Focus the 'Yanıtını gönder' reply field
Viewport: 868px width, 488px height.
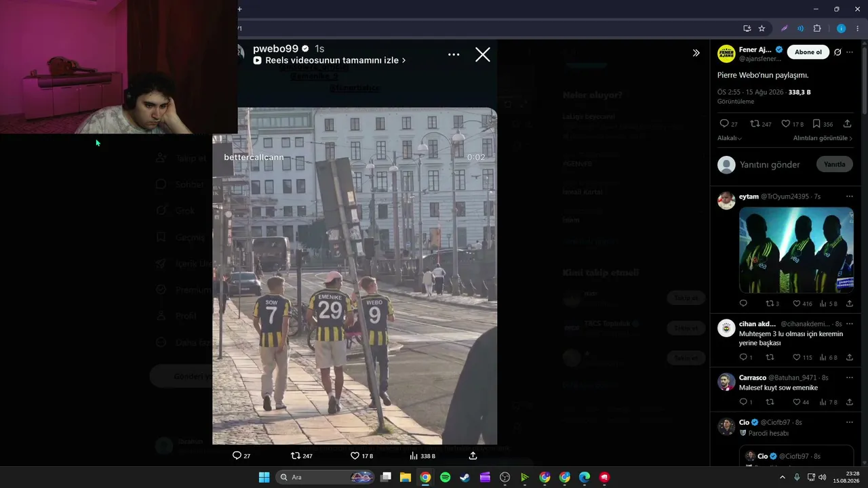pyautogui.click(x=770, y=165)
